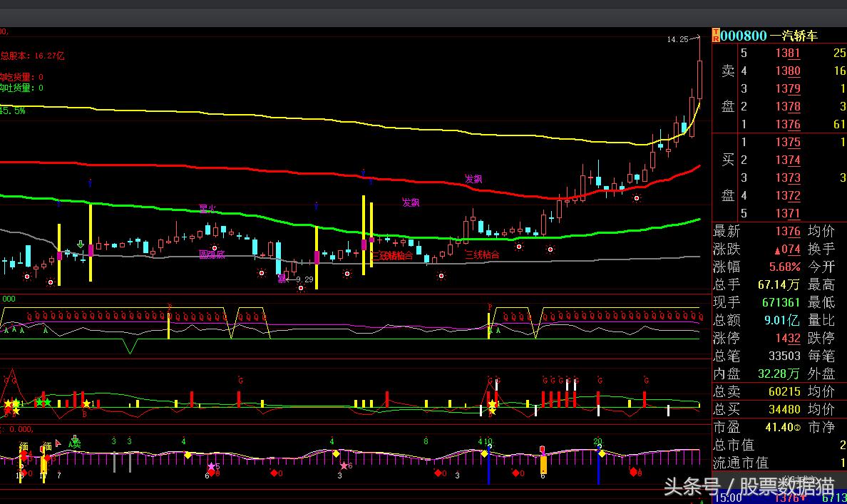
Task: Click the TR icon beside stock code
Action: pos(716,36)
